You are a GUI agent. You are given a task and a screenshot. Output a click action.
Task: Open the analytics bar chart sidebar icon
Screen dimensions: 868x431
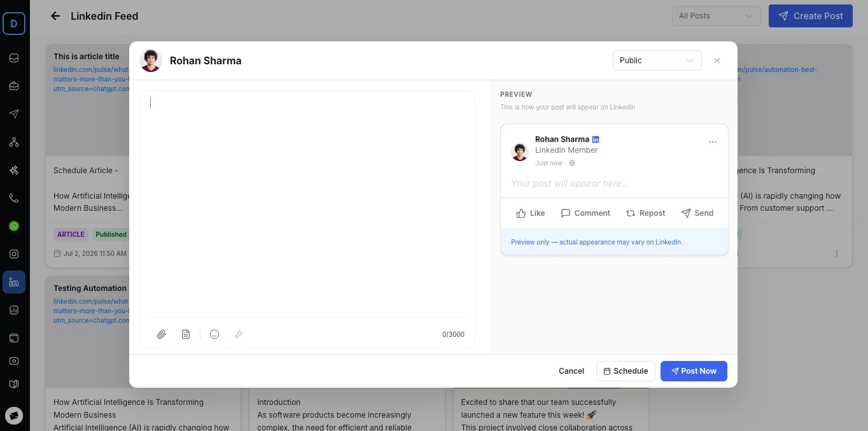(x=14, y=310)
